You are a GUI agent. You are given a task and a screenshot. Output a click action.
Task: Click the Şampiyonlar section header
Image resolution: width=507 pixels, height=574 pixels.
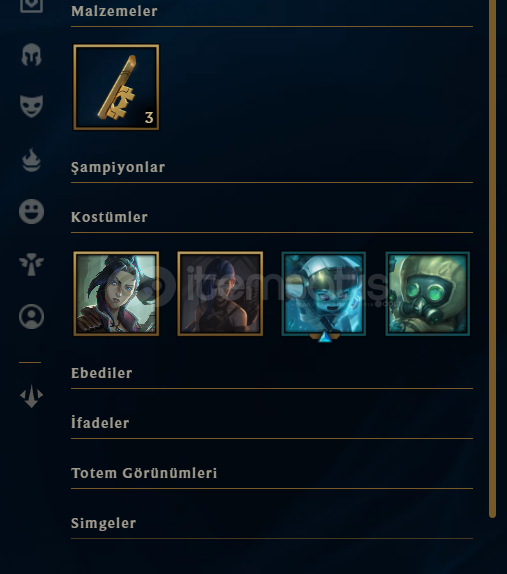click(118, 167)
